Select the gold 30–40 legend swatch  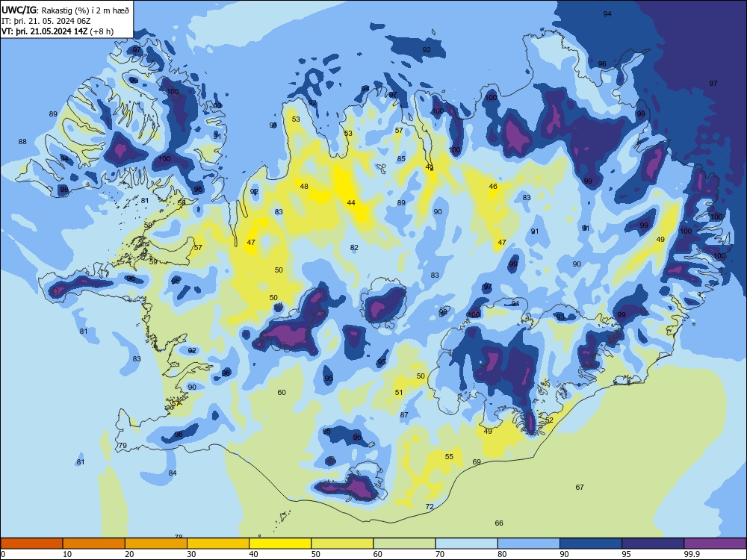(218, 544)
